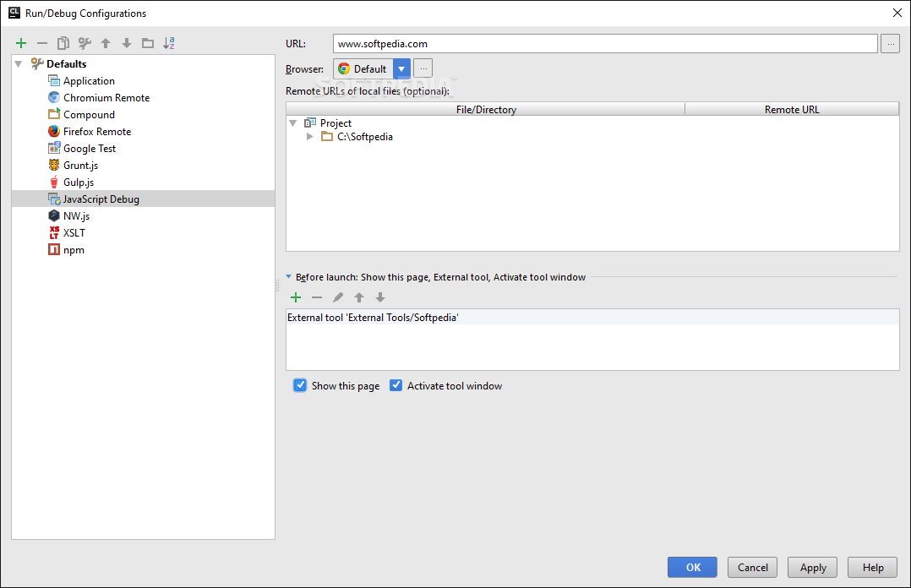The width and height of the screenshot is (911, 588).
Task: Open the Browser dropdown arrow
Action: 401,68
